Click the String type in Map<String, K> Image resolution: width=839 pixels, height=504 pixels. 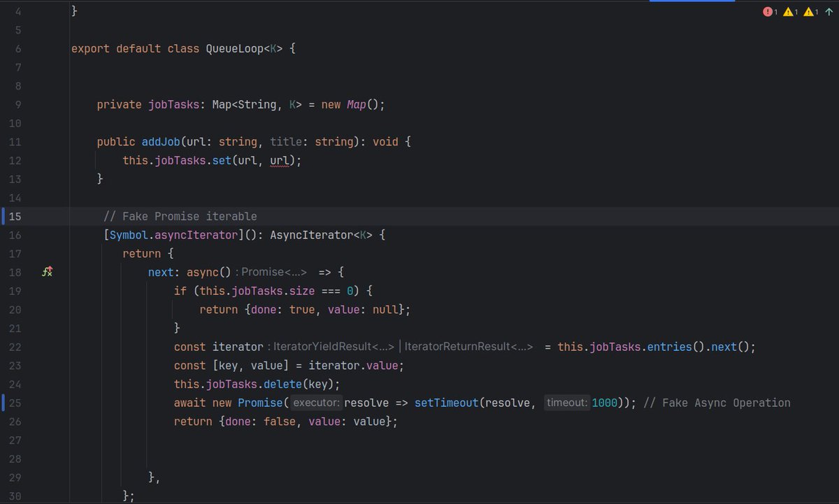(x=257, y=105)
